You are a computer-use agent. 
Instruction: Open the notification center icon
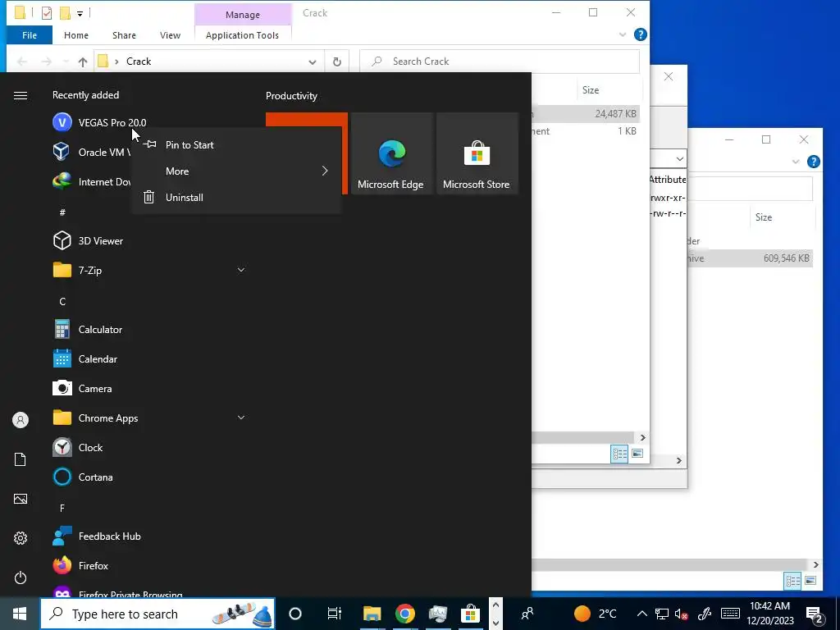[x=815, y=614]
